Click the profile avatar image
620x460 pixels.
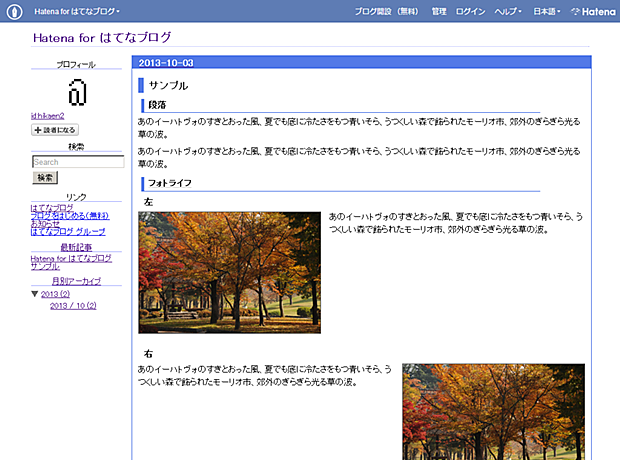pos(77,93)
